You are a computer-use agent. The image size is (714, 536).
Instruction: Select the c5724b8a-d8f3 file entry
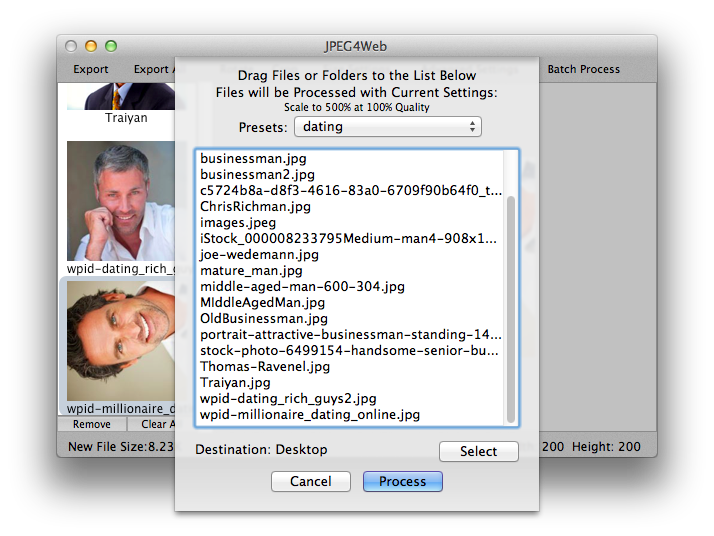click(351, 190)
